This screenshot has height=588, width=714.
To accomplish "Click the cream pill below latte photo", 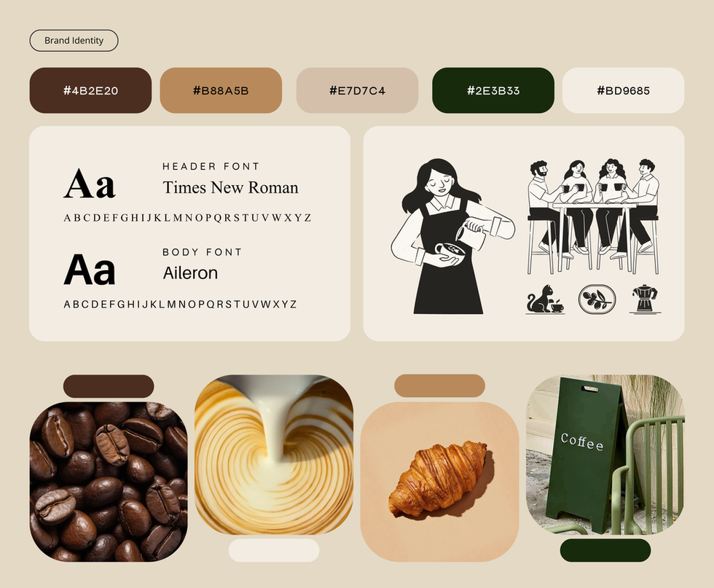I will (274, 550).
